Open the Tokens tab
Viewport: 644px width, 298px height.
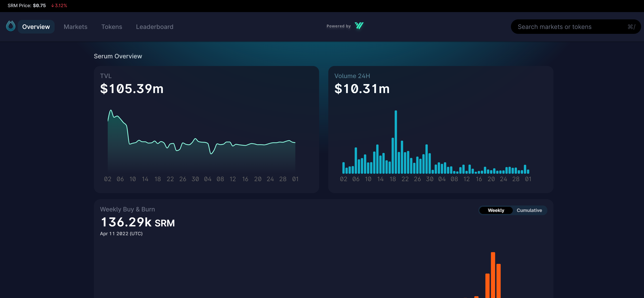point(112,27)
